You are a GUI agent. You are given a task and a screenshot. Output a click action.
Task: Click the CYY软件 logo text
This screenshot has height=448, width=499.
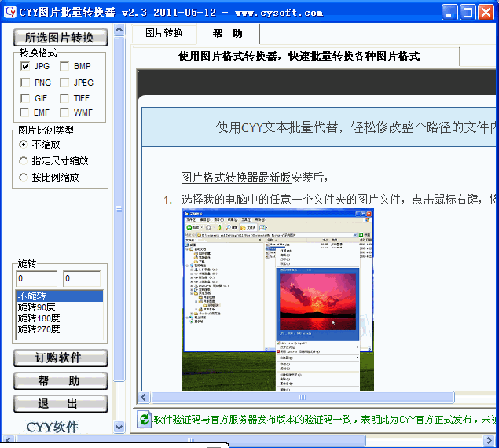[53, 427]
